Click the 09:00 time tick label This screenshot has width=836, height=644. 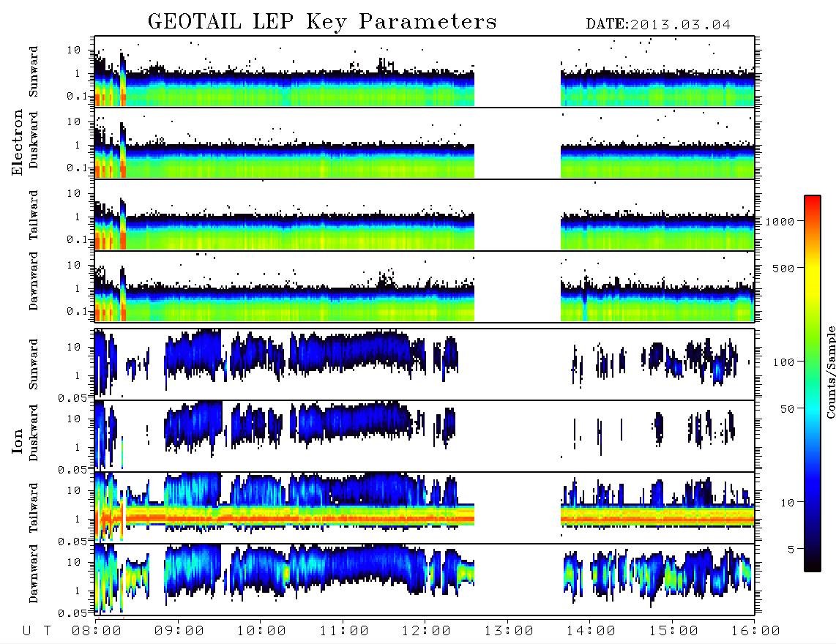pyautogui.click(x=179, y=632)
